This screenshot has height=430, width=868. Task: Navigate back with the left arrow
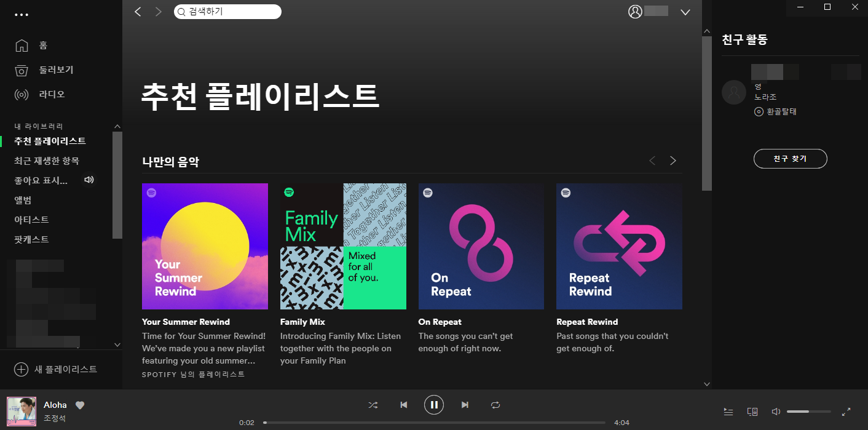pyautogui.click(x=138, y=12)
